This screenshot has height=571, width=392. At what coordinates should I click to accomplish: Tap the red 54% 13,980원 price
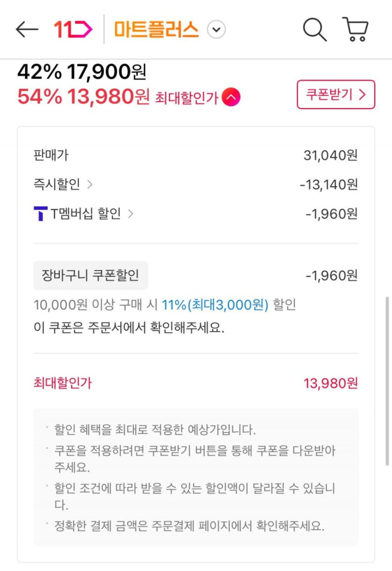click(x=83, y=97)
